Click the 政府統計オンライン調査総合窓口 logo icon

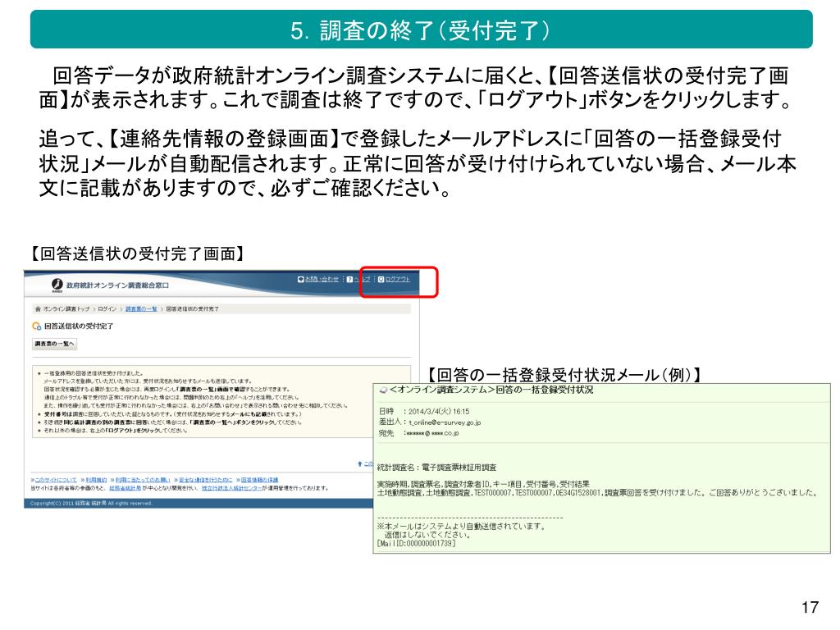57,285
